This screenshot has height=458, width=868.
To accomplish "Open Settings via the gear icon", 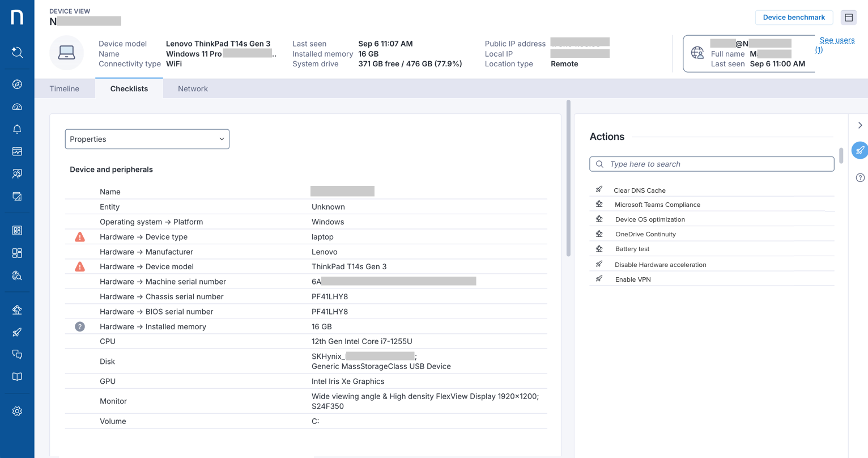I will pos(16,410).
